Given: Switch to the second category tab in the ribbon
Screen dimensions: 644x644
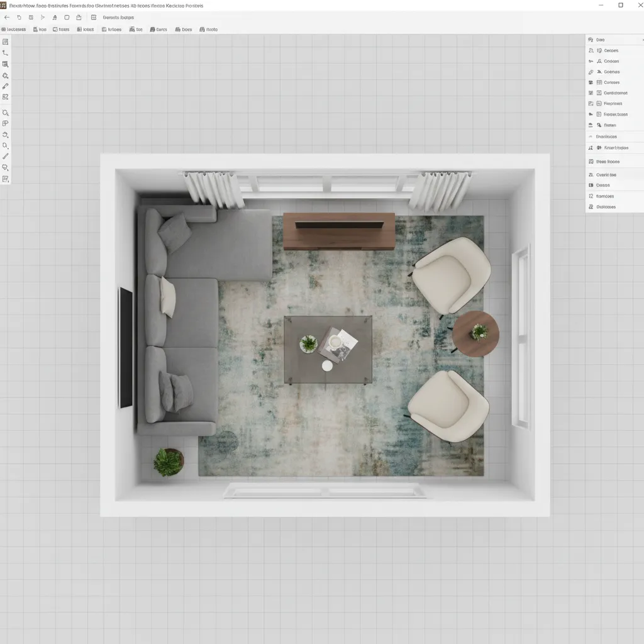Looking at the screenshot, I should point(40,29).
